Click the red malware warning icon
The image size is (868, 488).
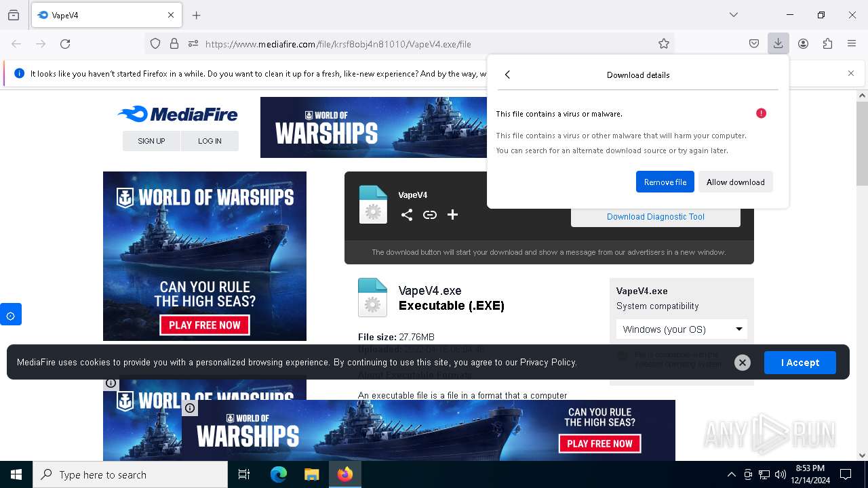[761, 113]
